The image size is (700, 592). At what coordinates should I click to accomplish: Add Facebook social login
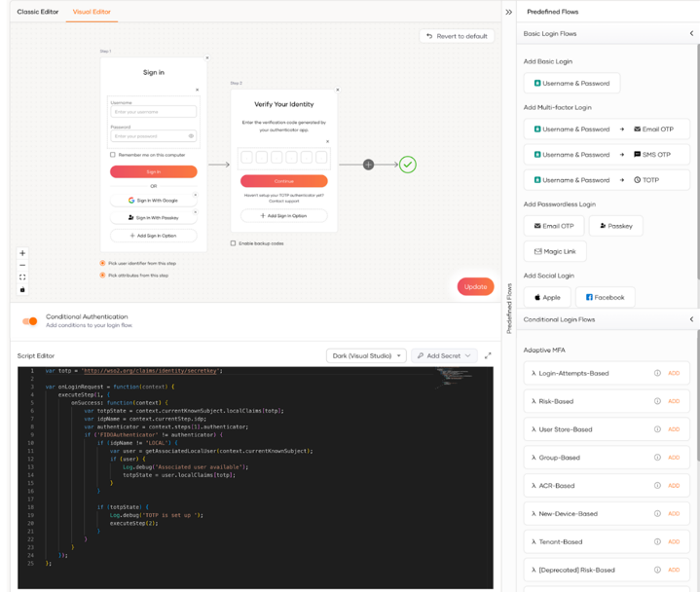(606, 298)
